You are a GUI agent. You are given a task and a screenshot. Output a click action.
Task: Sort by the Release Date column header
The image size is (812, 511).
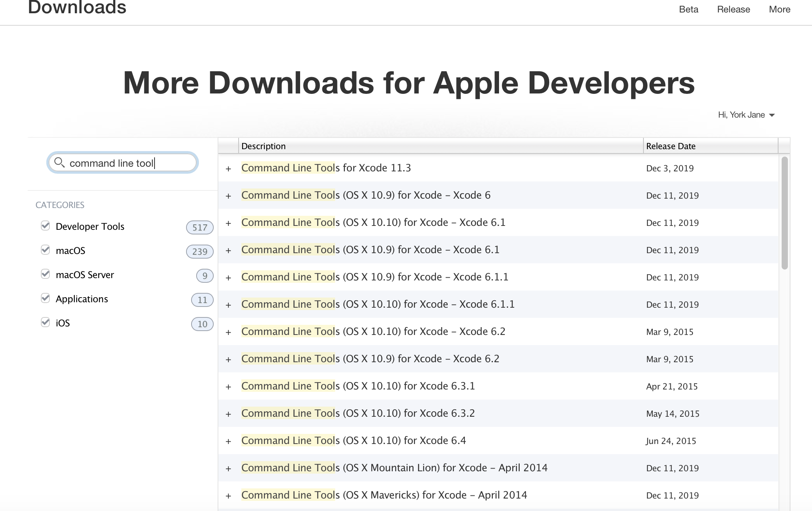pyautogui.click(x=671, y=146)
